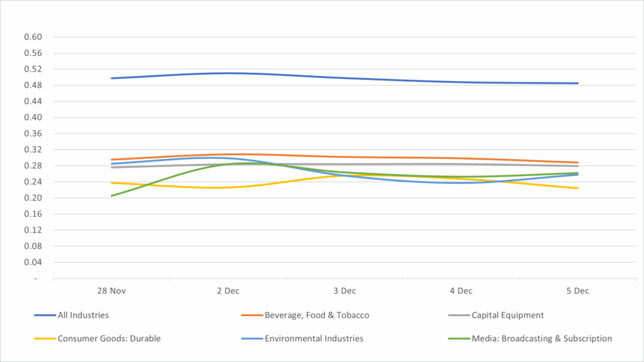644x362 pixels.
Task: Click the dark blue All Industries legend line
Action: pos(44,315)
